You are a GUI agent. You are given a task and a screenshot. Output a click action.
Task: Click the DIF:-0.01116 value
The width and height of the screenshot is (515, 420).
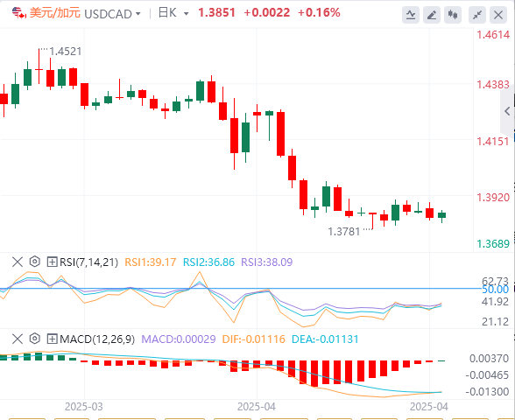tap(254, 339)
